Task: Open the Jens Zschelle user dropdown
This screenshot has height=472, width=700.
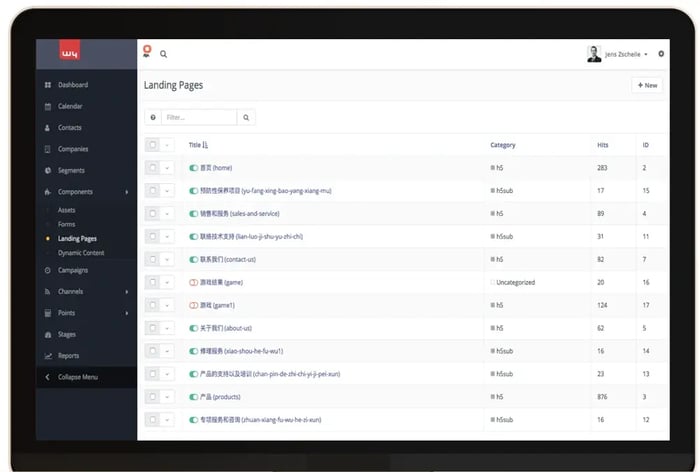Action: 626,54
